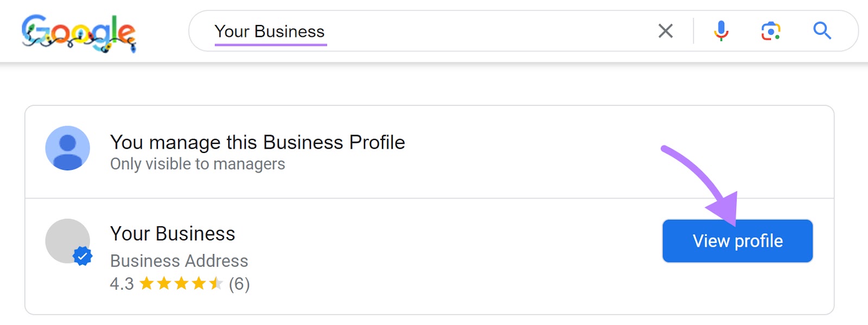Click the third gold rating star
The width and height of the screenshot is (868, 325).
click(181, 283)
